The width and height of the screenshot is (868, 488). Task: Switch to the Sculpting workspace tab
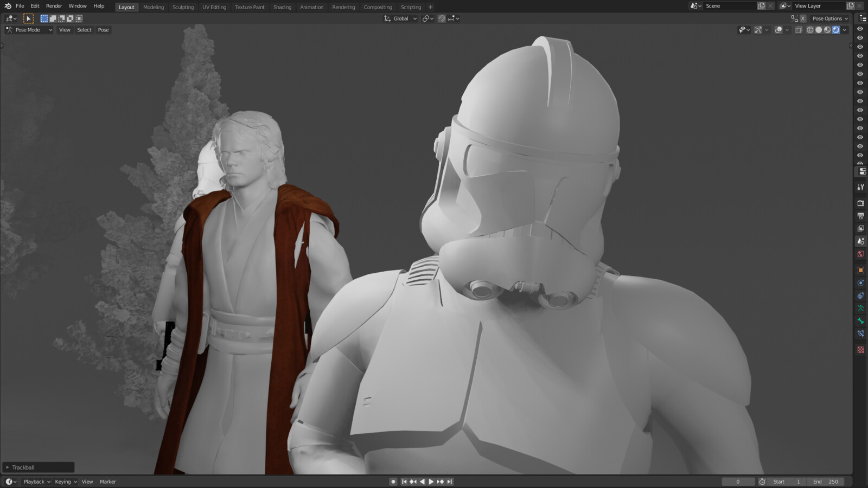pyautogui.click(x=183, y=7)
